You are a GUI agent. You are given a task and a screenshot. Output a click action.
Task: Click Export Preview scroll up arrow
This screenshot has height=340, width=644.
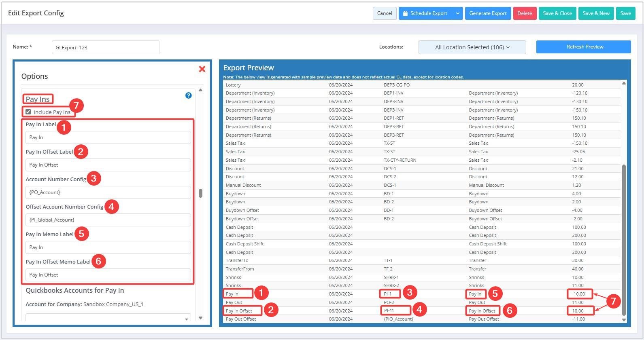623,83
